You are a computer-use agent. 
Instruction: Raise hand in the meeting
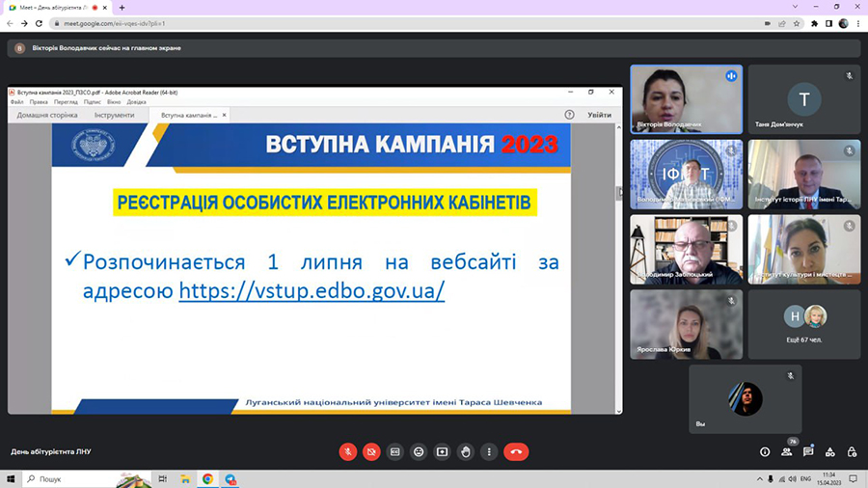pyautogui.click(x=466, y=452)
